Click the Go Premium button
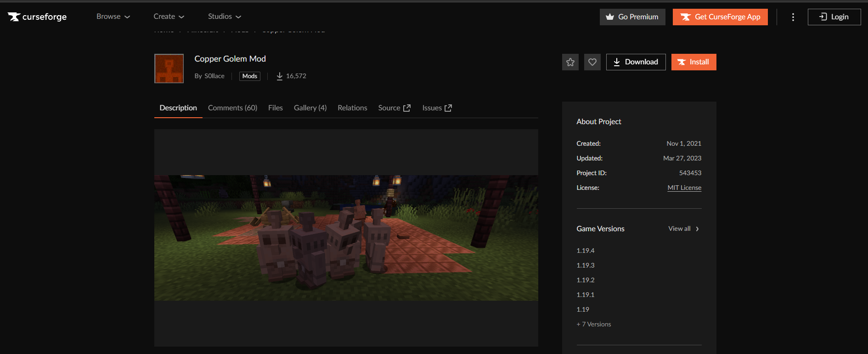The height and width of the screenshot is (354, 868). click(632, 17)
